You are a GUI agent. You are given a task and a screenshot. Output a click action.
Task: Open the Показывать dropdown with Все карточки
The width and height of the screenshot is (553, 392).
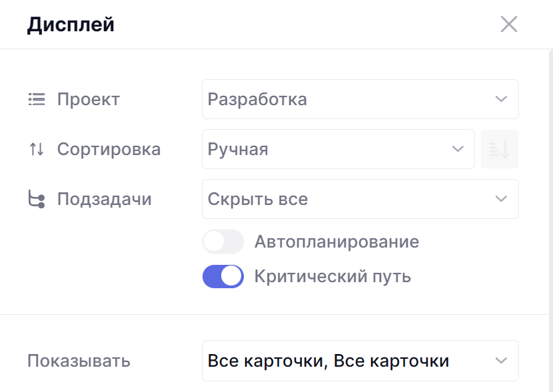coord(346,361)
